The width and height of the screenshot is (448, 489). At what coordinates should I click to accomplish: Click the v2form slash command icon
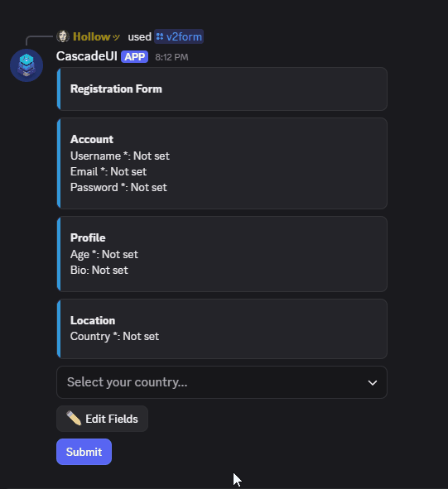pos(160,36)
